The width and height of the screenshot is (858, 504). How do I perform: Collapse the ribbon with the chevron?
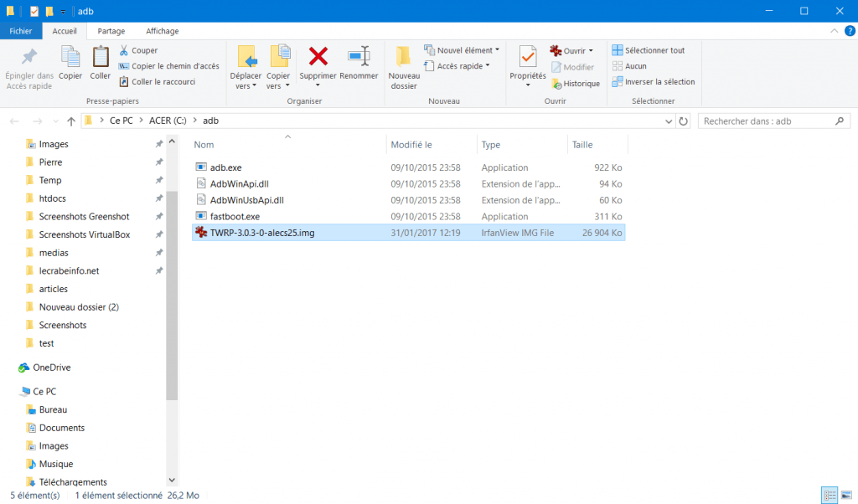[x=834, y=31]
